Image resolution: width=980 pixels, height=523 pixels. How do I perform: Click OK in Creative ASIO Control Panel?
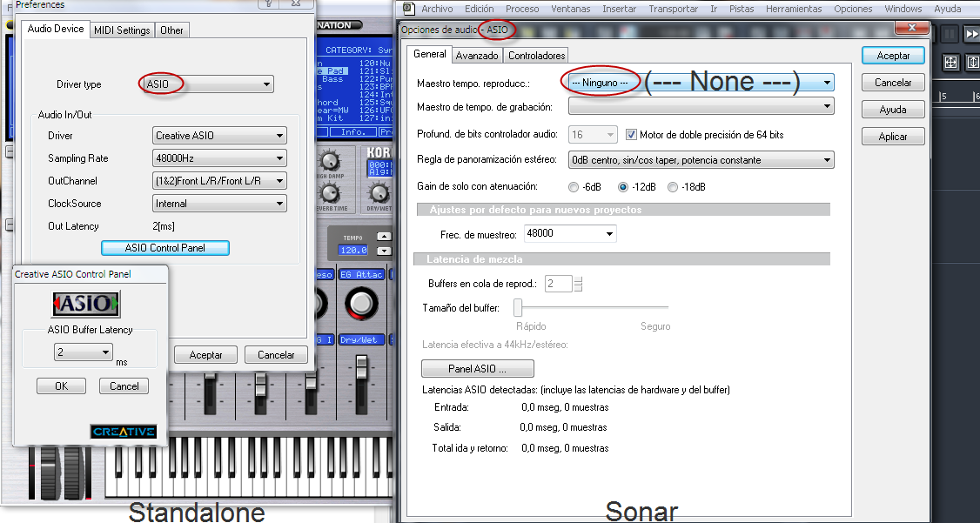pyautogui.click(x=61, y=386)
